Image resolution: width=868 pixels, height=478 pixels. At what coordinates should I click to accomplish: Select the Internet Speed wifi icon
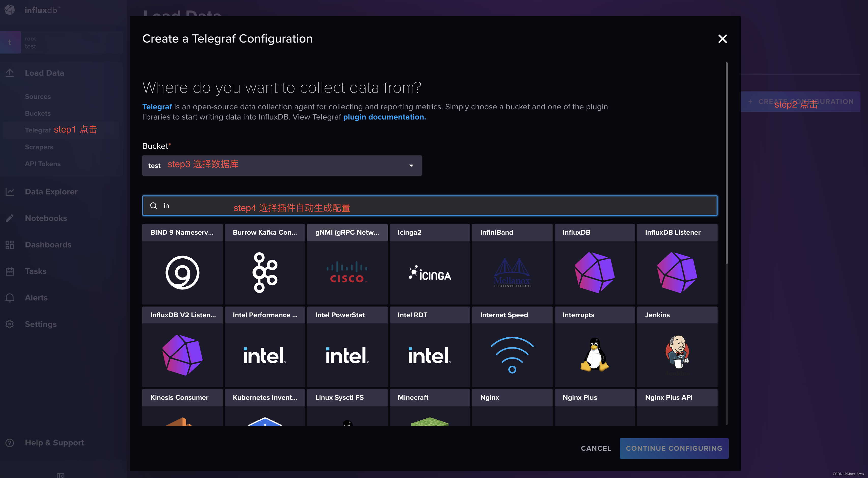[512, 355]
